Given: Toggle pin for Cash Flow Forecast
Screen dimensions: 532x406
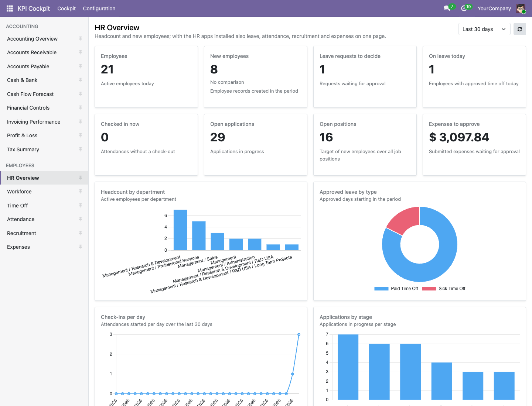Looking at the screenshot, I should pos(81,94).
